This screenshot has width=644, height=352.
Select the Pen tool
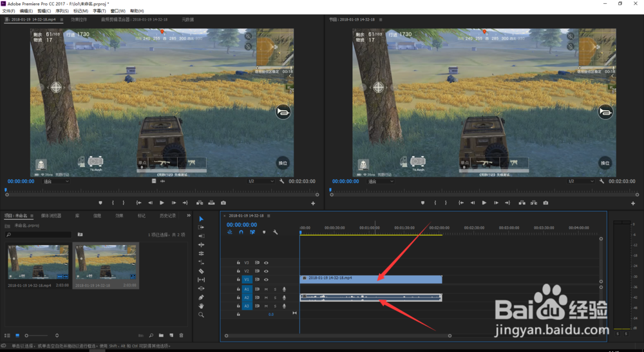(x=201, y=297)
